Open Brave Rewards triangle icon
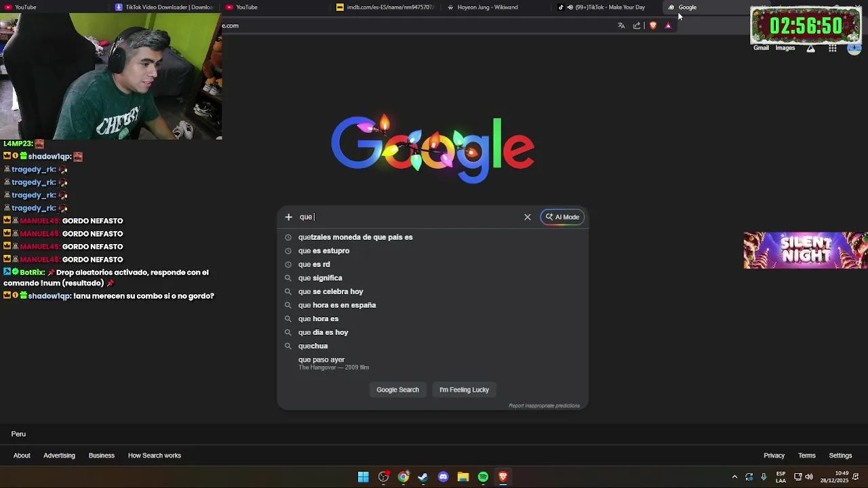This screenshot has height=488, width=868. coord(668,26)
